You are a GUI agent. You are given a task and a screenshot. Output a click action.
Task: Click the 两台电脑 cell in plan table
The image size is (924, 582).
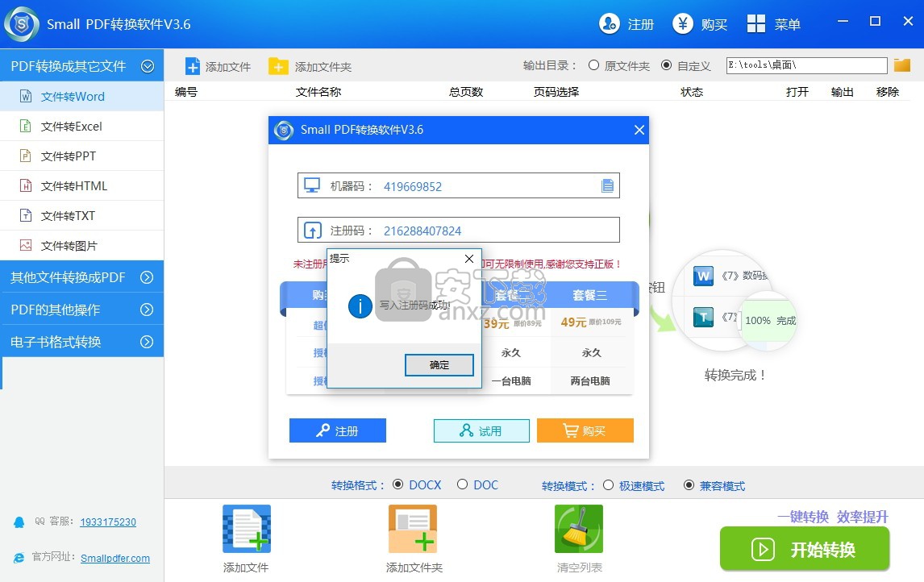(x=590, y=380)
